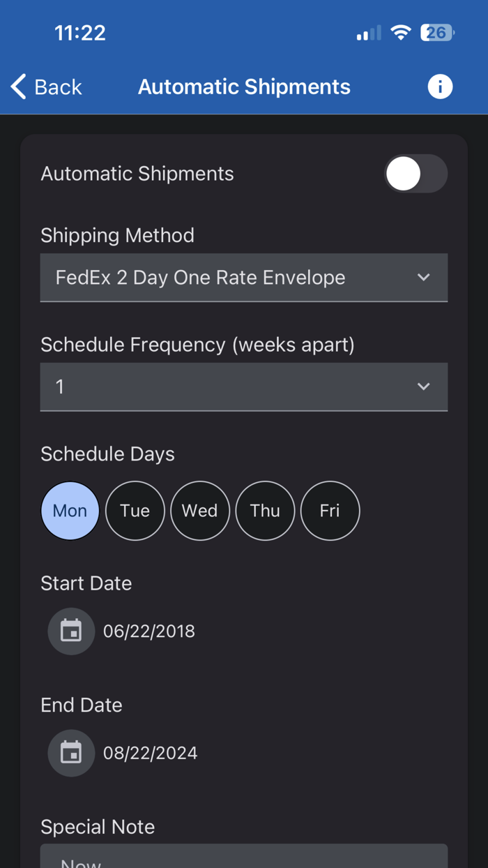Expand the Schedule Frequency dropdown

pos(244,387)
